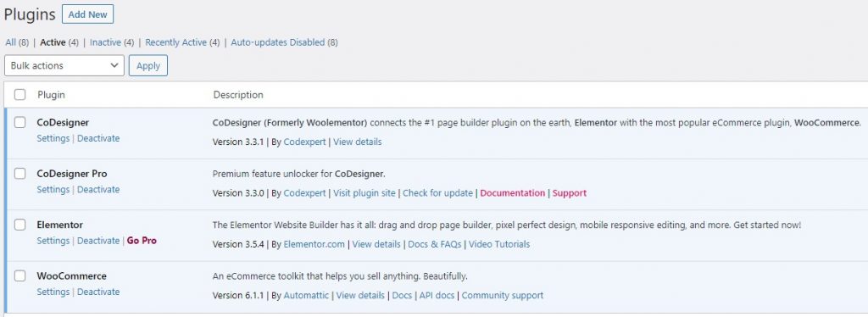
Task: Click the Elementor plugin name
Action: tap(60, 225)
